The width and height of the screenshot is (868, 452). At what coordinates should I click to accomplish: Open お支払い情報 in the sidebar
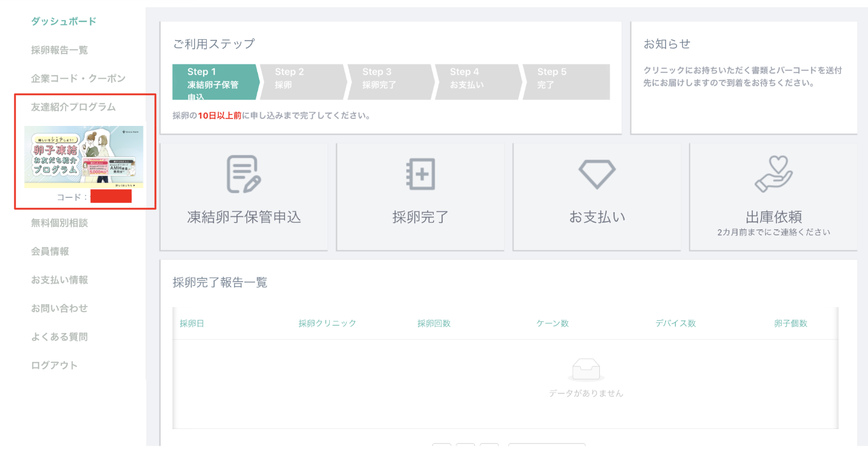59,280
